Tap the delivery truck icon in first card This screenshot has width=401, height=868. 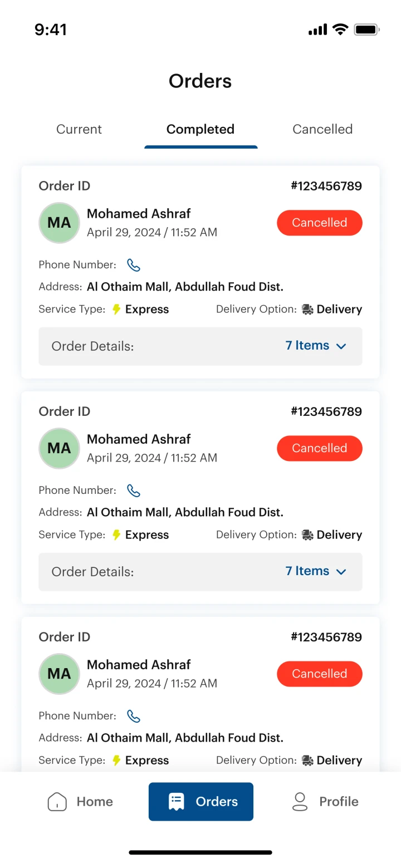[307, 310]
